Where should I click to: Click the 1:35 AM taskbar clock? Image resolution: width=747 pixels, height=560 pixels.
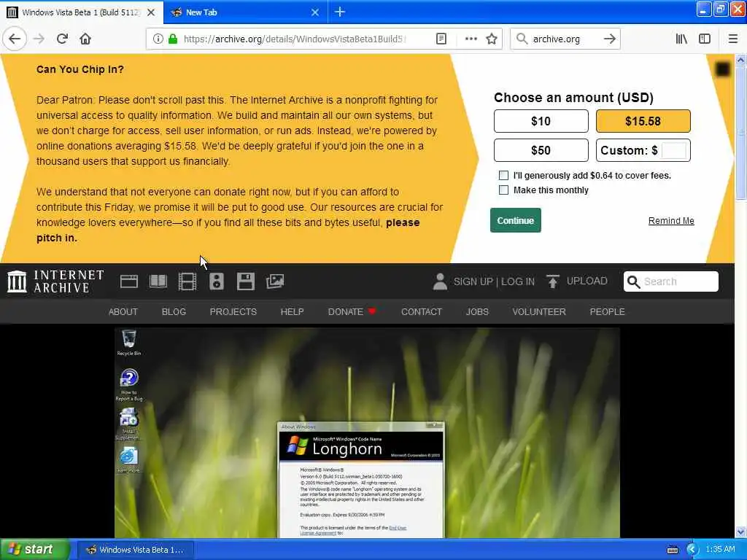[x=720, y=550]
